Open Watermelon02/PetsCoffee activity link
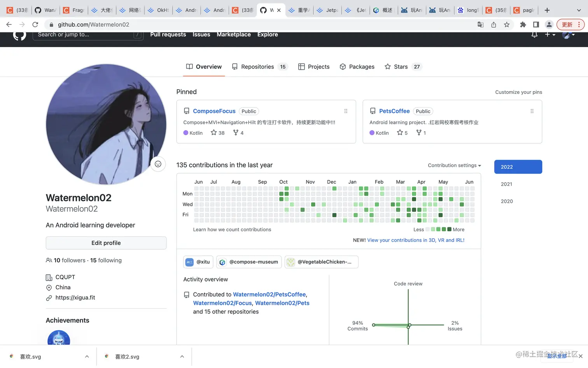 (269, 294)
